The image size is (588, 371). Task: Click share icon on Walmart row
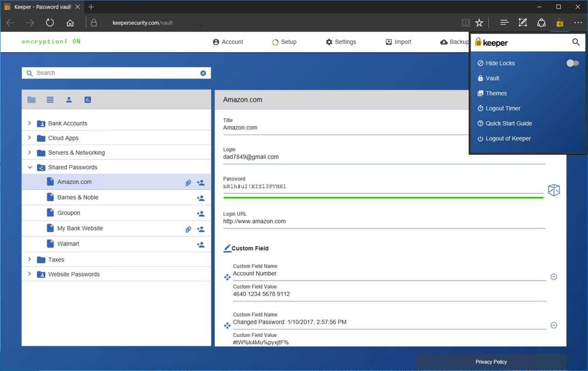[201, 245]
